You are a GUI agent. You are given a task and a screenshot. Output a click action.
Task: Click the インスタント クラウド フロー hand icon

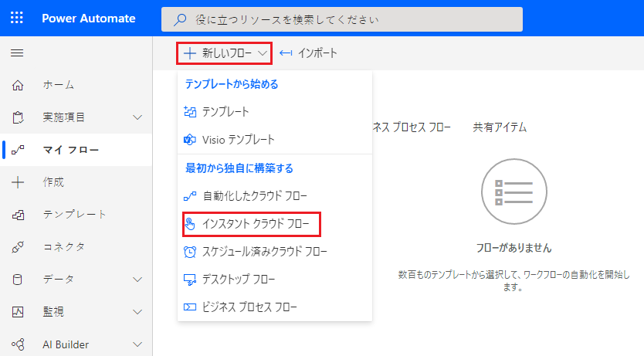tap(190, 224)
